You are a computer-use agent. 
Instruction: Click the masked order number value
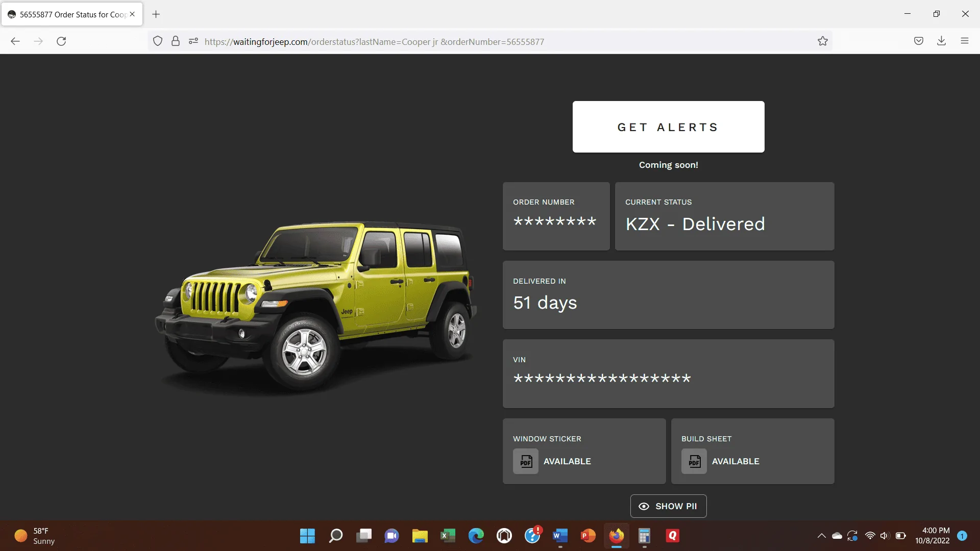tap(555, 221)
